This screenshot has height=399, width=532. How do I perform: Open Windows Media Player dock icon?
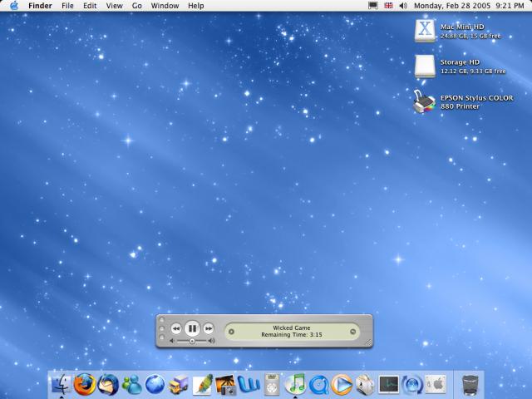pyautogui.click(x=342, y=385)
